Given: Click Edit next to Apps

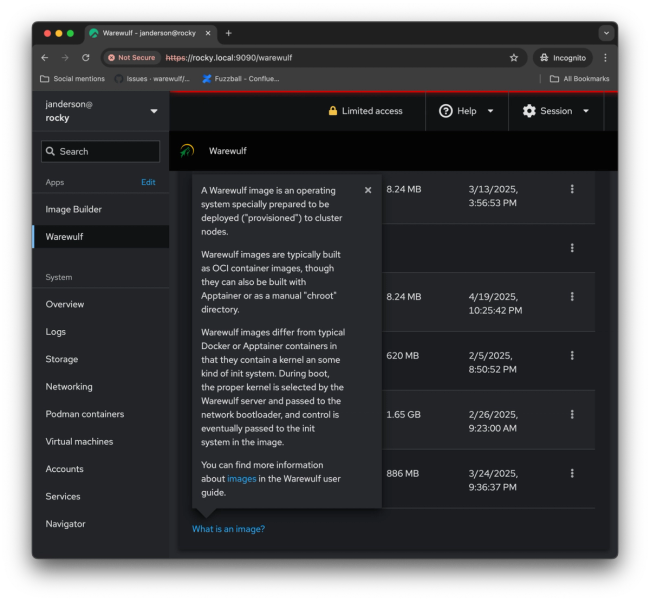Looking at the screenshot, I should click(148, 182).
